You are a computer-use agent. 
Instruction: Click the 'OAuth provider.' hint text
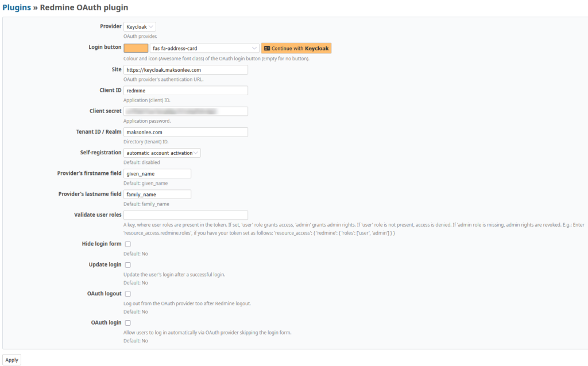click(x=140, y=36)
